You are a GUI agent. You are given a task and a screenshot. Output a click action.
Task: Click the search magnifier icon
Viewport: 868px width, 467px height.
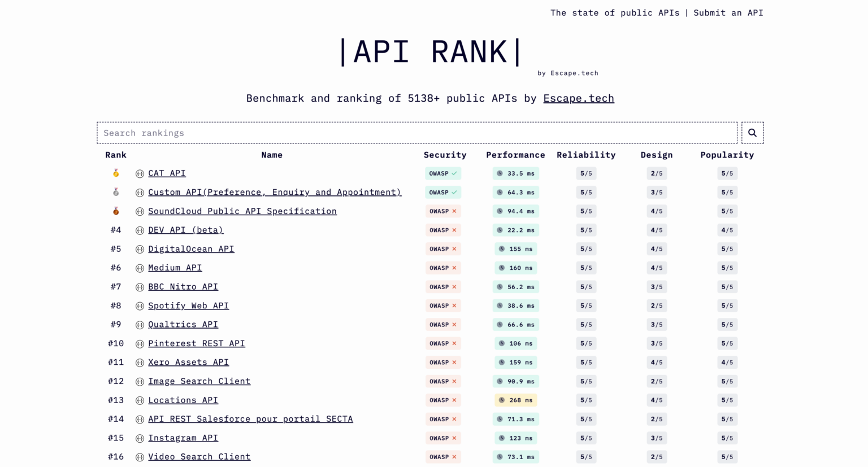[752, 133]
